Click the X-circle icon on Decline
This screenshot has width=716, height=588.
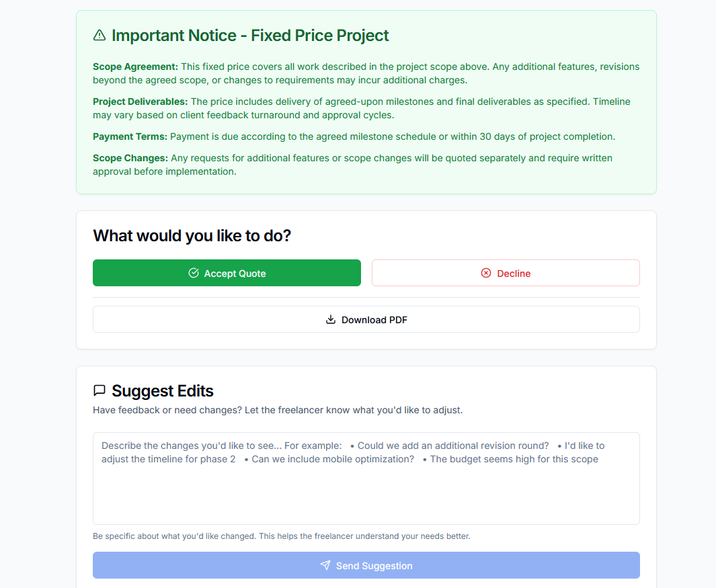click(486, 273)
